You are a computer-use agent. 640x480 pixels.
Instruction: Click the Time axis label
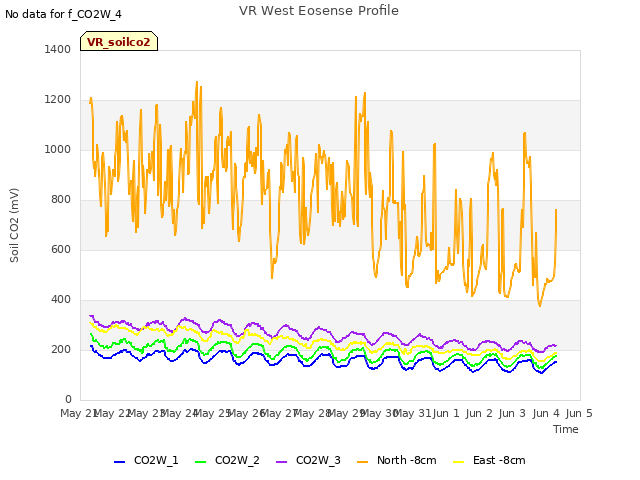click(x=565, y=429)
